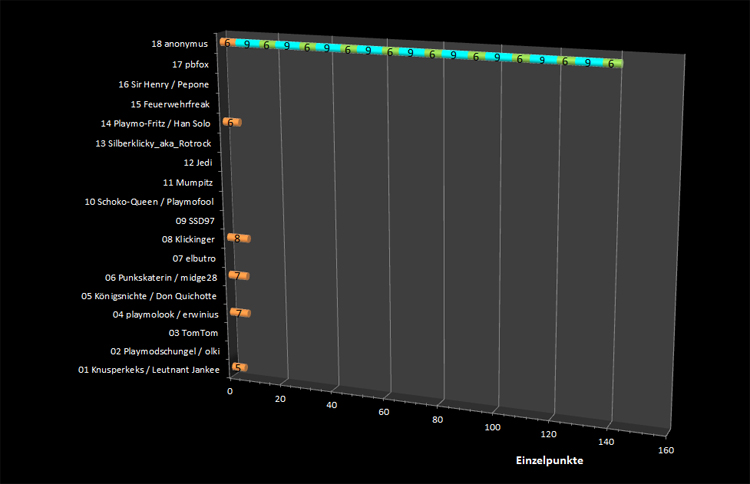Select the orange 8 bar for 08 Klickinger

point(238,238)
